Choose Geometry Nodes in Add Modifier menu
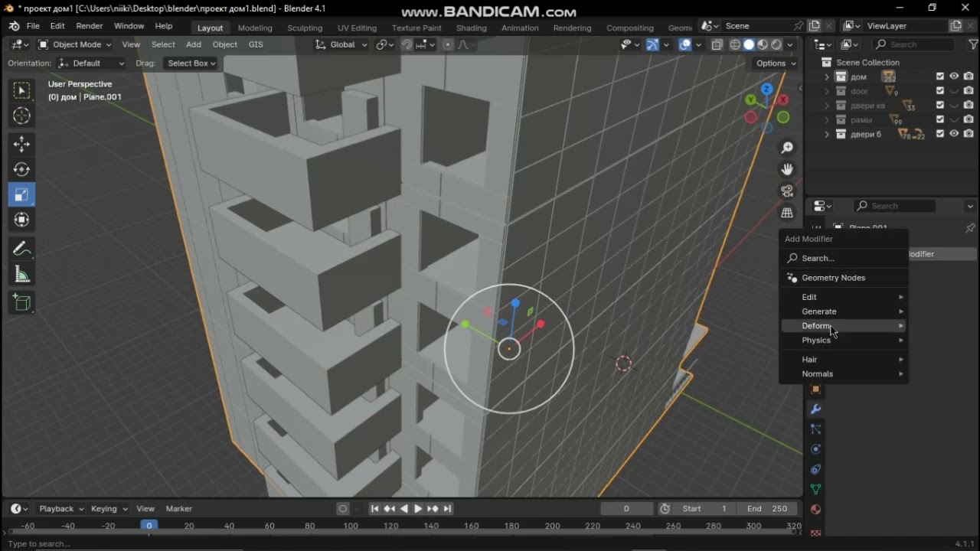The height and width of the screenshot is (551, 980). tap(844, 278)
